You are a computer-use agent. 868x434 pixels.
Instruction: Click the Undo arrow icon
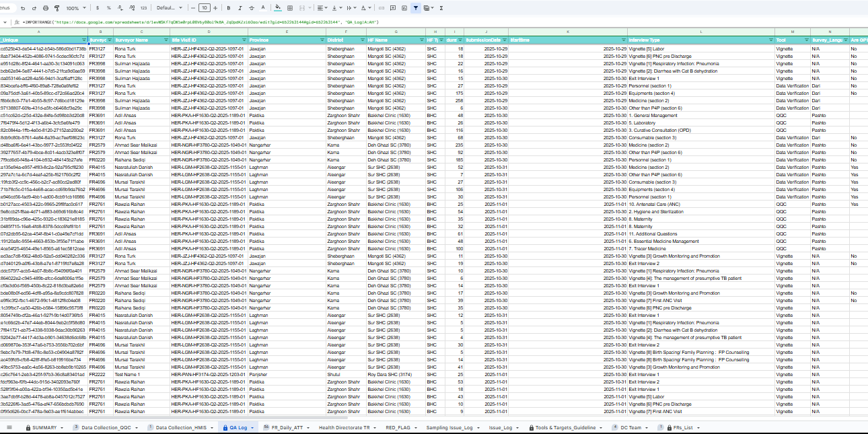23,8
